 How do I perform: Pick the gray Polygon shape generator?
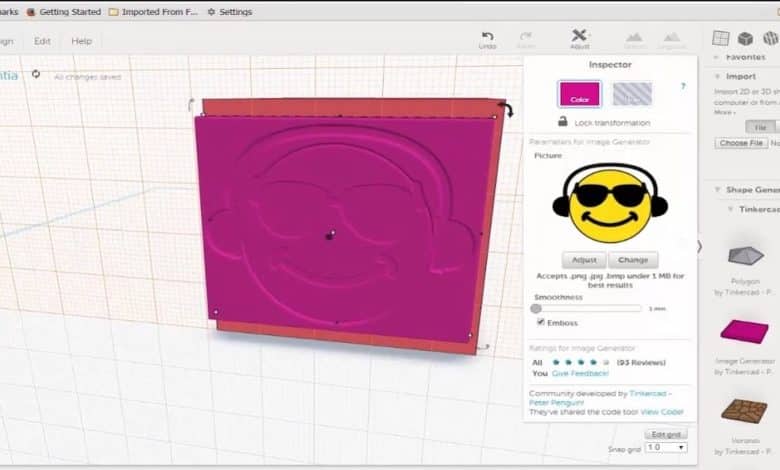[745, 256]
